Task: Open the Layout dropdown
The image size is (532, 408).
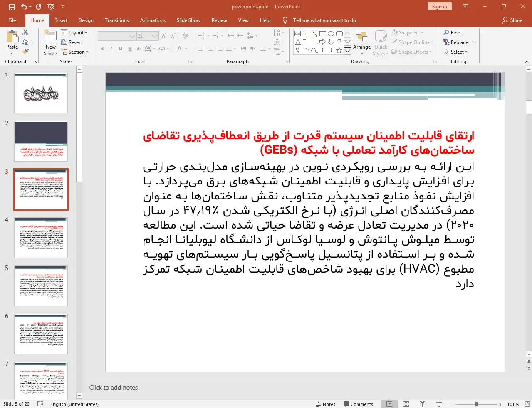Action: pyautogui.click(x=74, y=32)
